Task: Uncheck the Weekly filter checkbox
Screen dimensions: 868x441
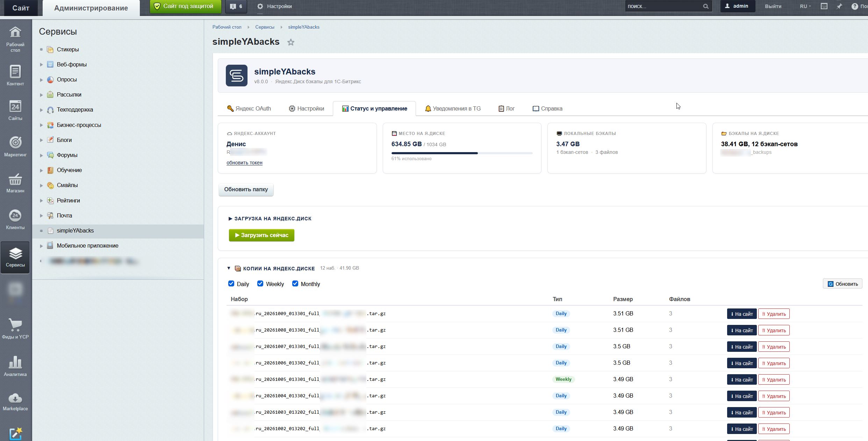Action: pos(260,284)
